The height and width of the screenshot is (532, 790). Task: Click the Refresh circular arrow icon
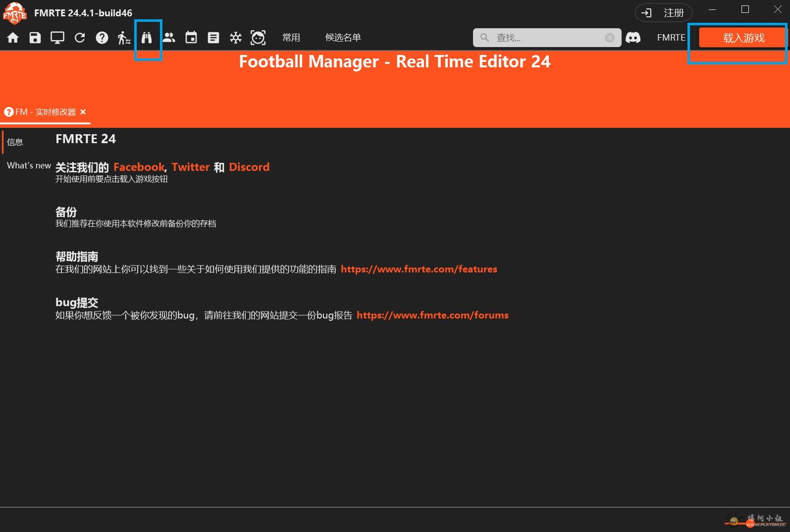click(x=80, y=38)
